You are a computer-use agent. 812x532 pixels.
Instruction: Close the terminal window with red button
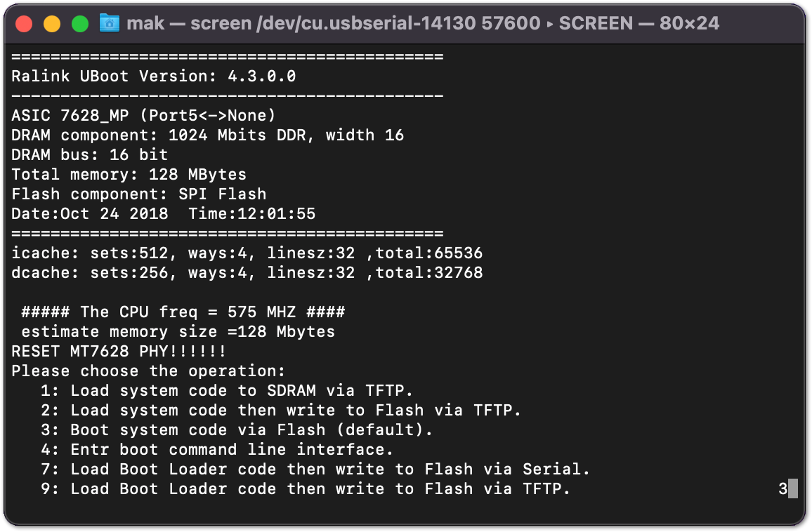(24, 24)
